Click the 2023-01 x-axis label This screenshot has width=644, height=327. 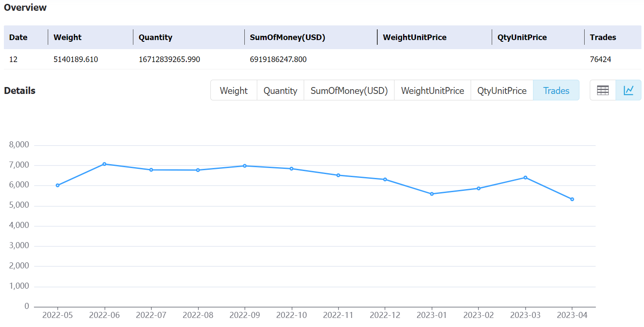click(x=432, y=315)
